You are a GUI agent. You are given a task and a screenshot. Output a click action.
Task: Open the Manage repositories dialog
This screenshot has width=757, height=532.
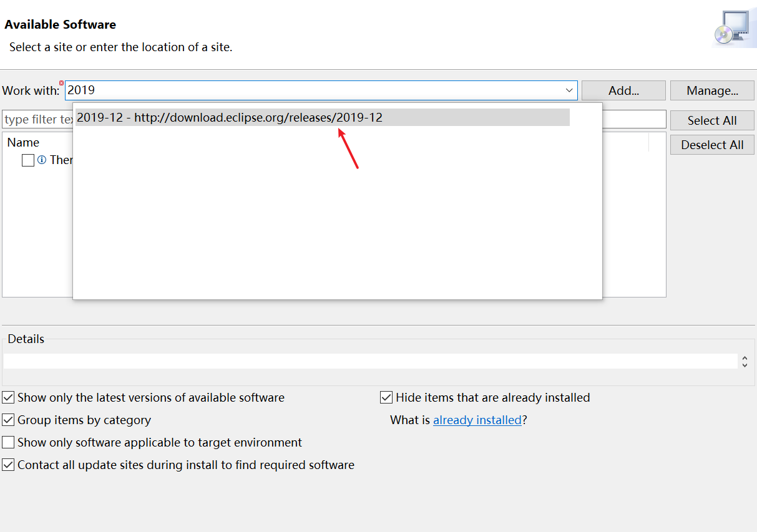[x=712, y=90]
